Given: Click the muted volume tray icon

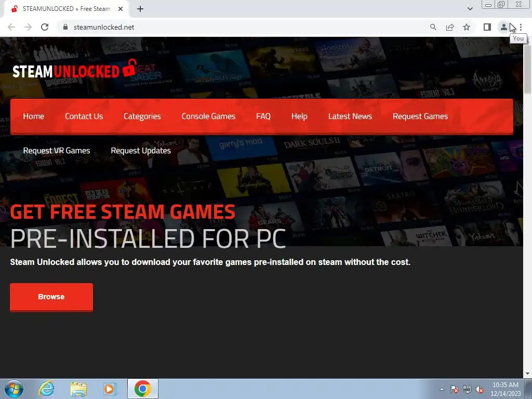Looking at the screenshot, I should point(480,389).
